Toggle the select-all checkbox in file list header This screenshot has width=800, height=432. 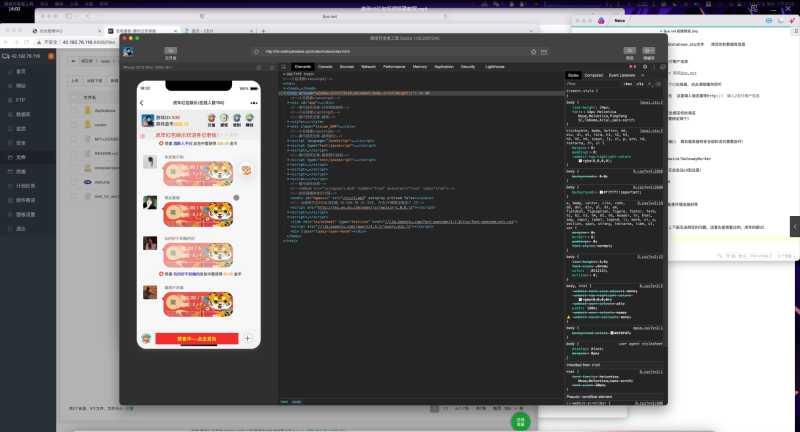(74, 97)
